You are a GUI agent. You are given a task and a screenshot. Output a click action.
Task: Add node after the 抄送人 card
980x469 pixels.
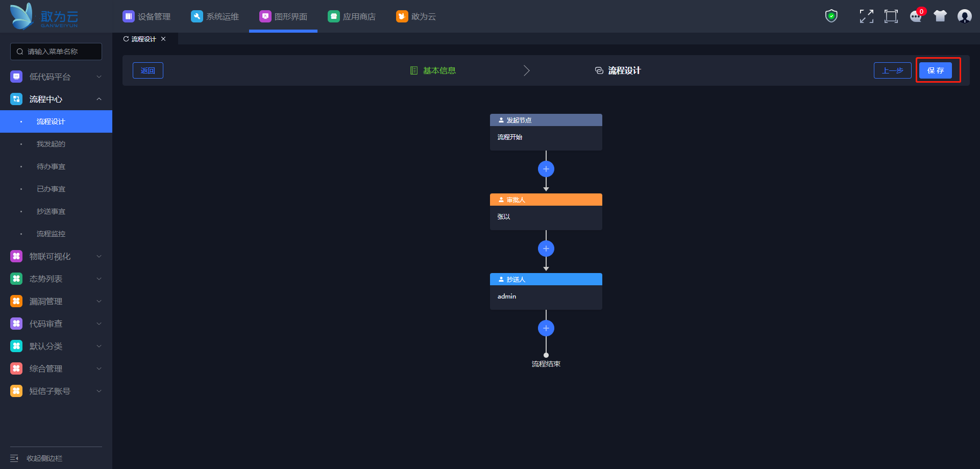[x=546, y=328]
